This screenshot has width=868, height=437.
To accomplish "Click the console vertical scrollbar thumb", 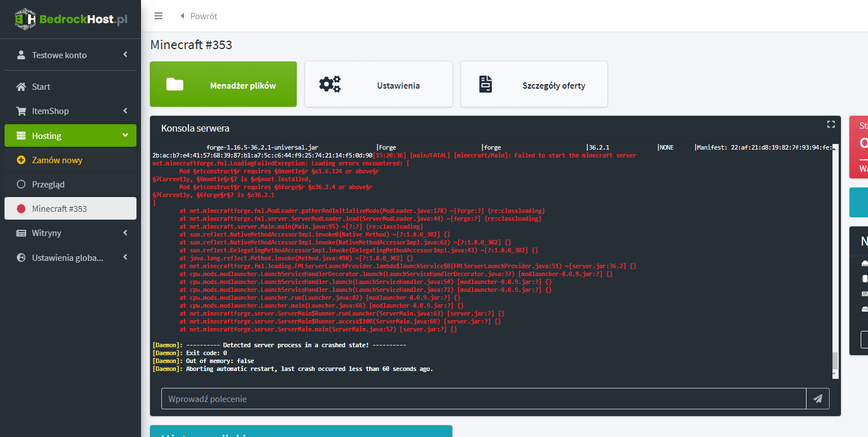I will point(835,361).
